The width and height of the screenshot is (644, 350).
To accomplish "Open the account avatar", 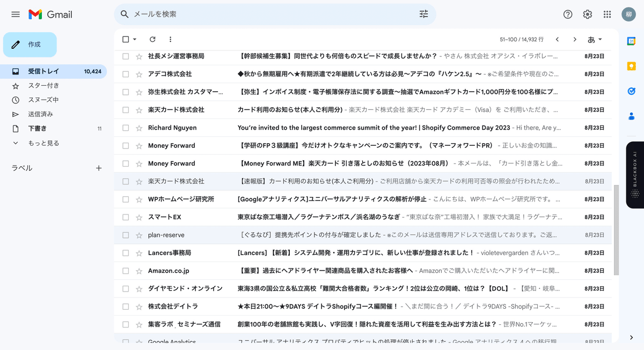I will pyautogui.click(x=629, y=14).
